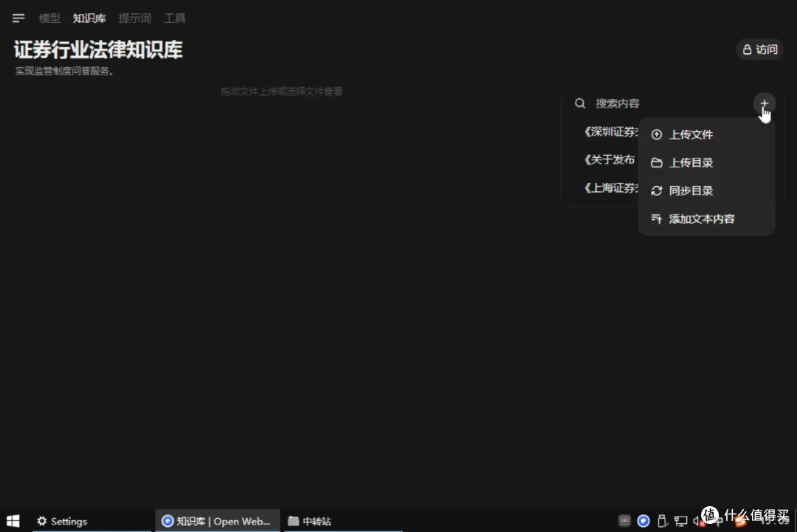
Task: Go to the 工具 tab
Action: (175, 18)
